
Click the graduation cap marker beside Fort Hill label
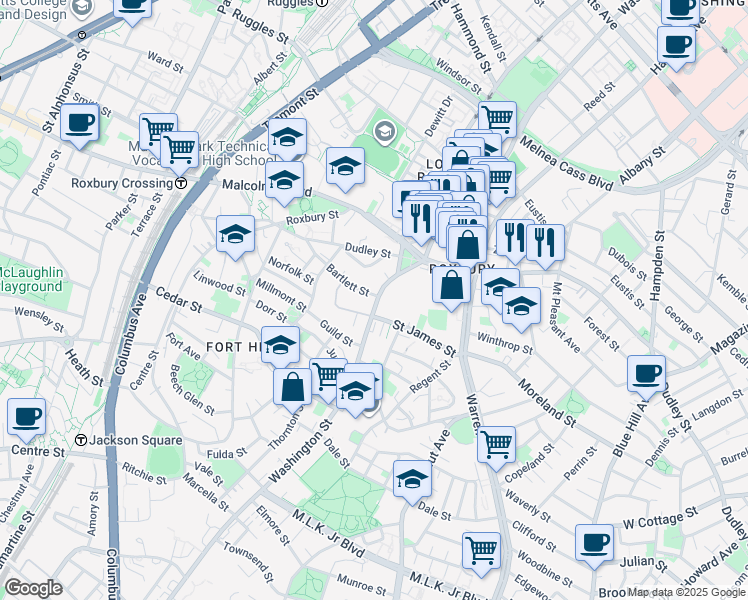pyautogui.click(x=281, y=344)
